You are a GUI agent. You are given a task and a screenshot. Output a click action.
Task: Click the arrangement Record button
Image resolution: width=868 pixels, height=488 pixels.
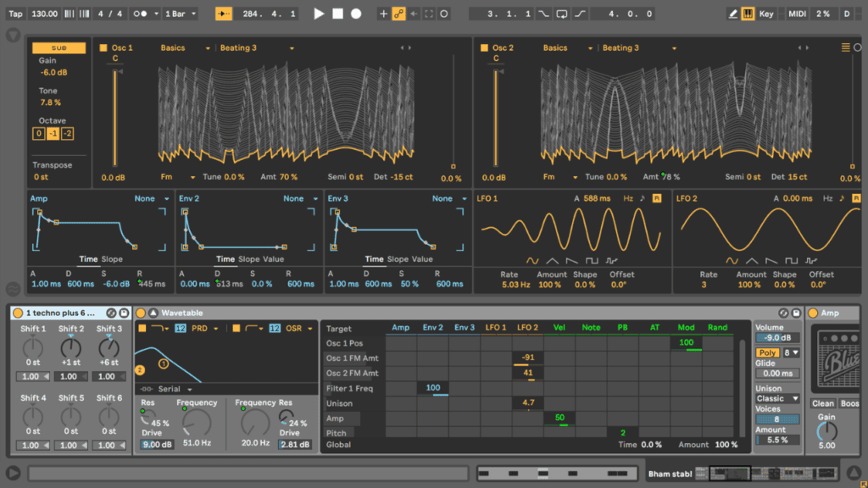click(x=356, y=14)
